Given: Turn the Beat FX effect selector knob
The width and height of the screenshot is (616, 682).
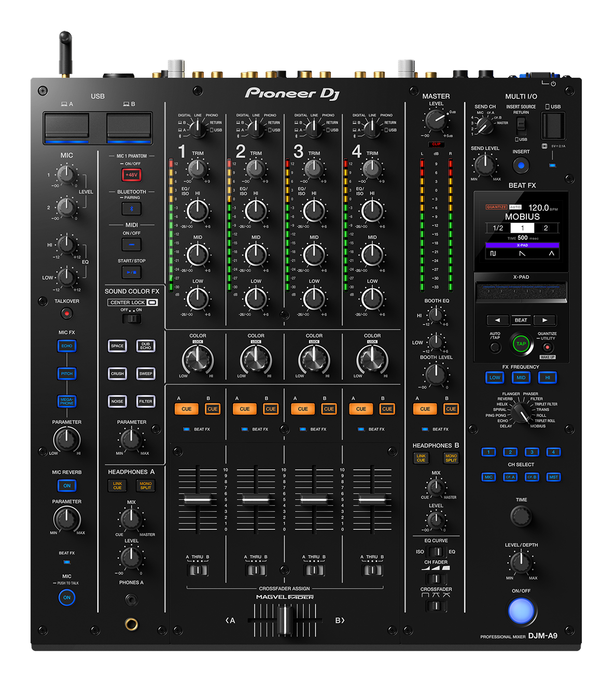Looking at the screenshot, I should click(521, 413).
